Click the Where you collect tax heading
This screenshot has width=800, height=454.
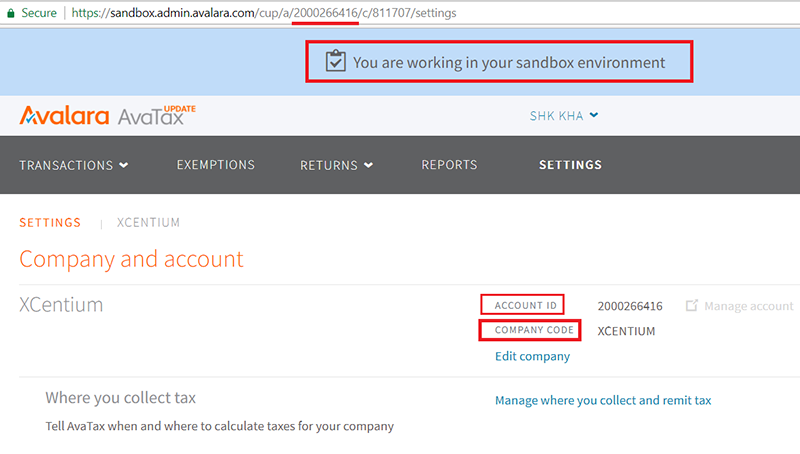click(120, 398)
